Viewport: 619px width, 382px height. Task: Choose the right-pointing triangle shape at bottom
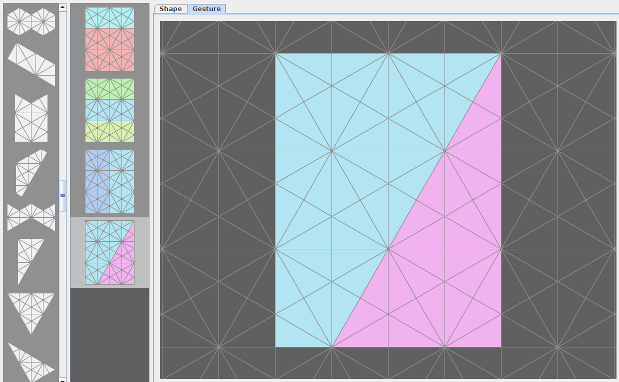31,361
